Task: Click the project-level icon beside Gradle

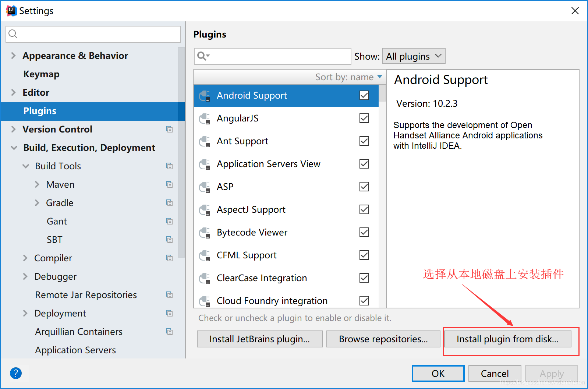Action: pos(169,203)
